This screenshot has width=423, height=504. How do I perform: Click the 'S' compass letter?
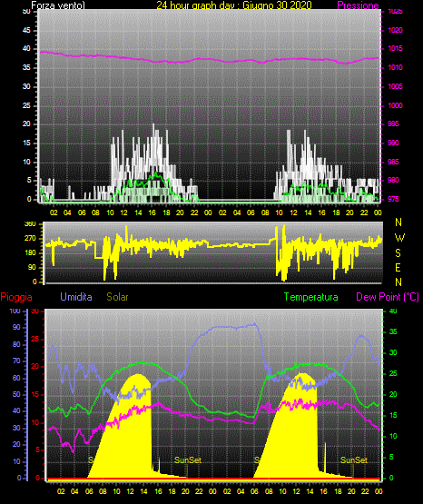(398, 253)
